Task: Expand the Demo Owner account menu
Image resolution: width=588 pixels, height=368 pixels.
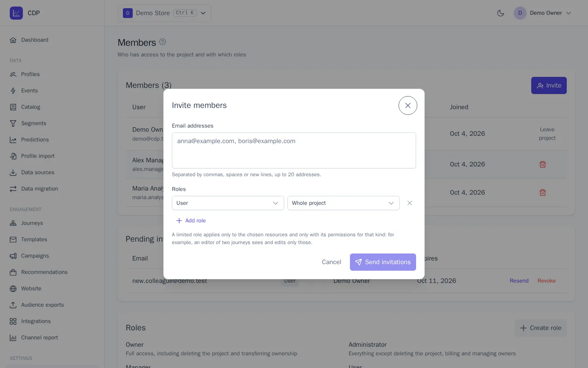Action: 543,13
